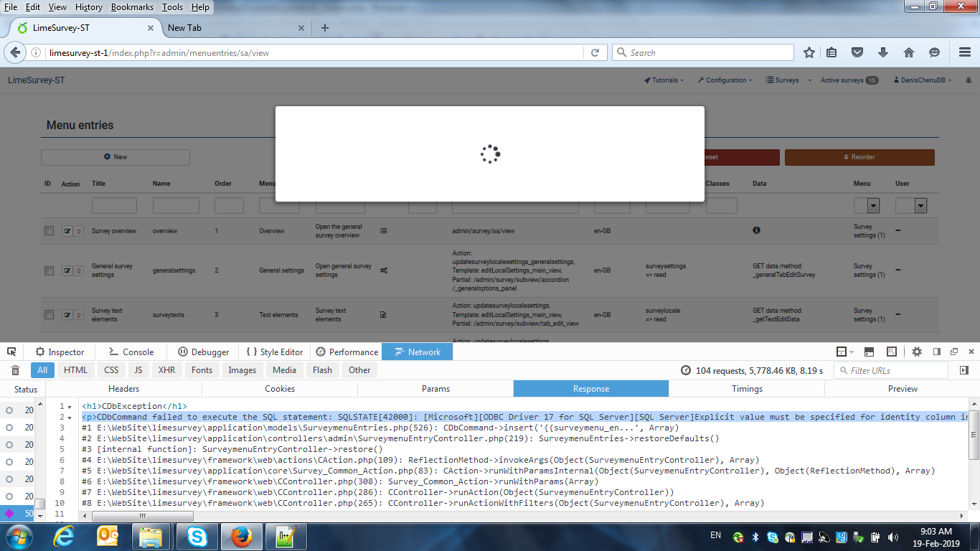Open the Performance devtools tab

[347, 352]
